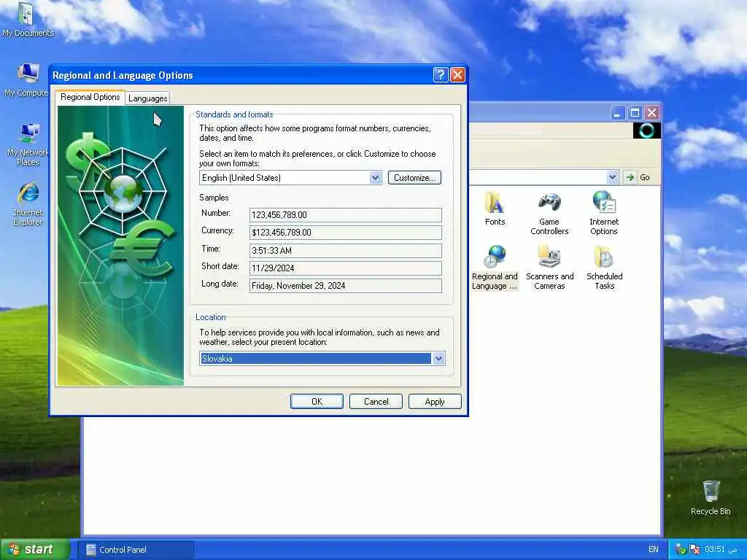
Task: Click the Number sample field
Action: [x=345, y=215]
